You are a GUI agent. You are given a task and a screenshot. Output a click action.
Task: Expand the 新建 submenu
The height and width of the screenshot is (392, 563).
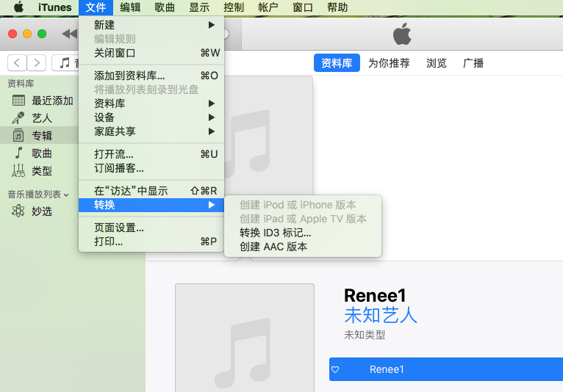tap(151, 25)
